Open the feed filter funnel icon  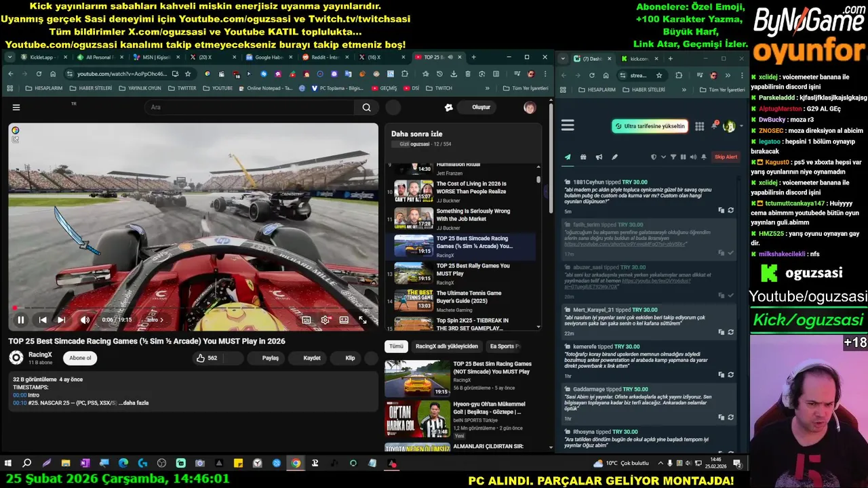pos(673,157)
